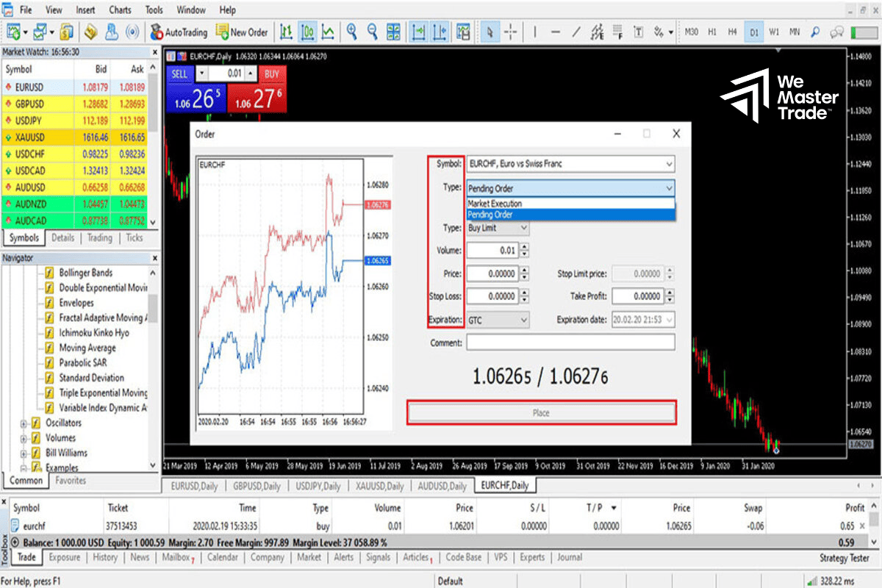Switch chart to line chart icon
Viewport: 882px width, 588px height.
coord(328,32)
